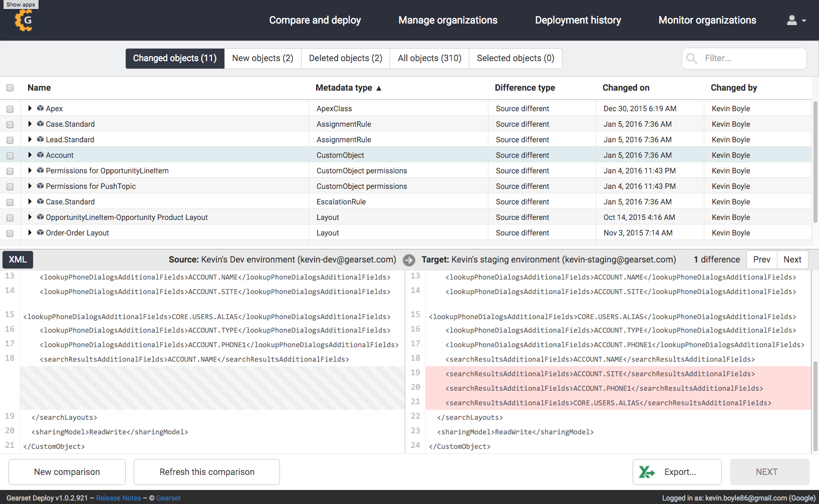The height and width of the screenshot is (504, 819).
Task: Click package icon beside Lead.Standard
Action: coord(40,139)
